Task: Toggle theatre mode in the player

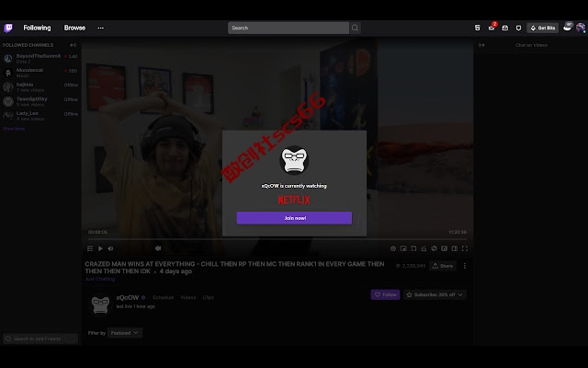Action: [x=455, y=248]
